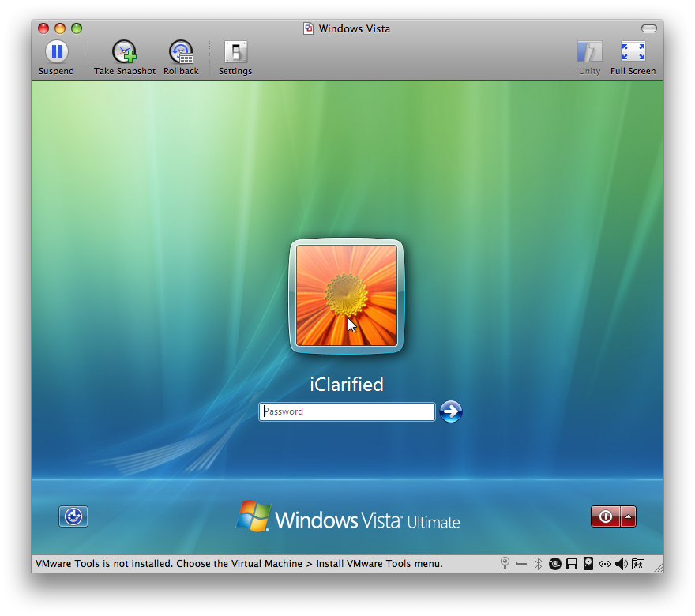The width and height of the screenshot is (695, 616).
Task: Click the iClarified user name
Action: pyautogui.click(x=347, y=385)
